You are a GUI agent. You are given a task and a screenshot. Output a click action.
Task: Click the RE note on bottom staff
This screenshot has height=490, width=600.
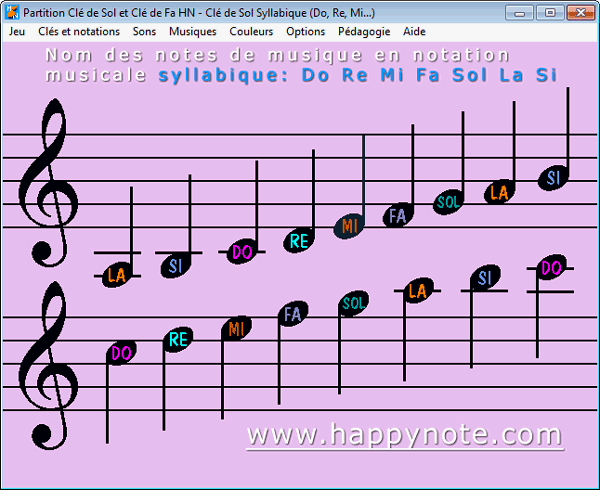click(x=178, y=340)
